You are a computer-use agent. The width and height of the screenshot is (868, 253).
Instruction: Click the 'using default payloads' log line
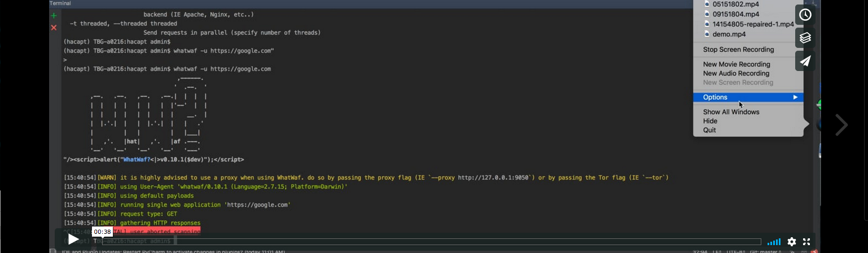[x=129, y=196]
